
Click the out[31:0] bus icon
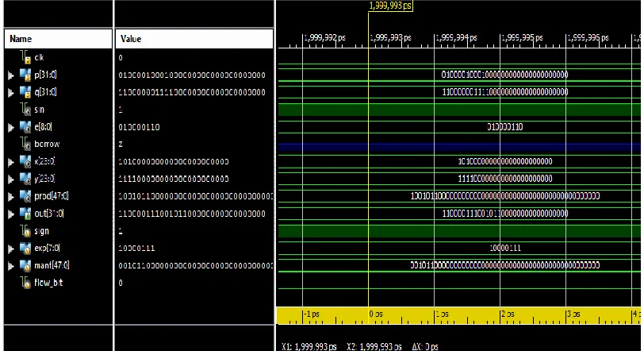pyautogui.click(x=25, y=214)
